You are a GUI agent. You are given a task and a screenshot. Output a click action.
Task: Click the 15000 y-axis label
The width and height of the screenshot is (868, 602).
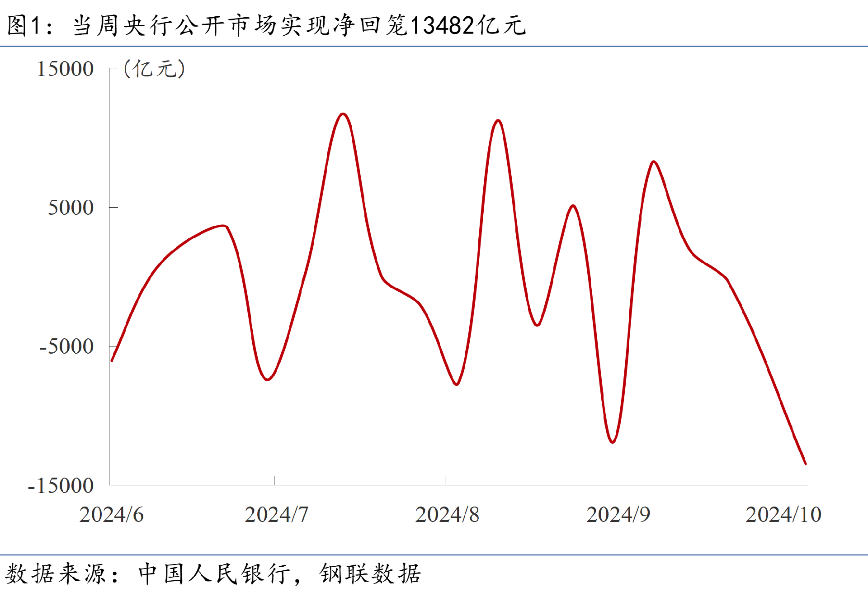(x=65, y=69)
